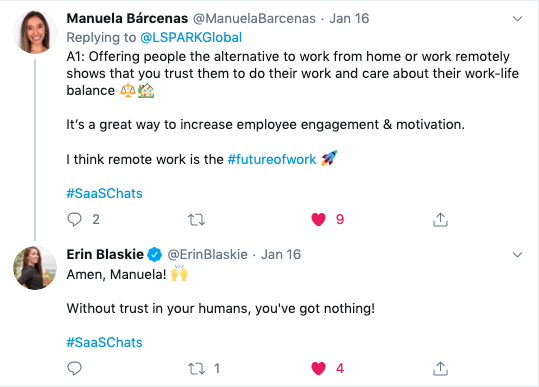This screenshot has width=539, height=387.
Task: Unlike Manuela's tweet with 9 likes
Action: coord(318,220)
